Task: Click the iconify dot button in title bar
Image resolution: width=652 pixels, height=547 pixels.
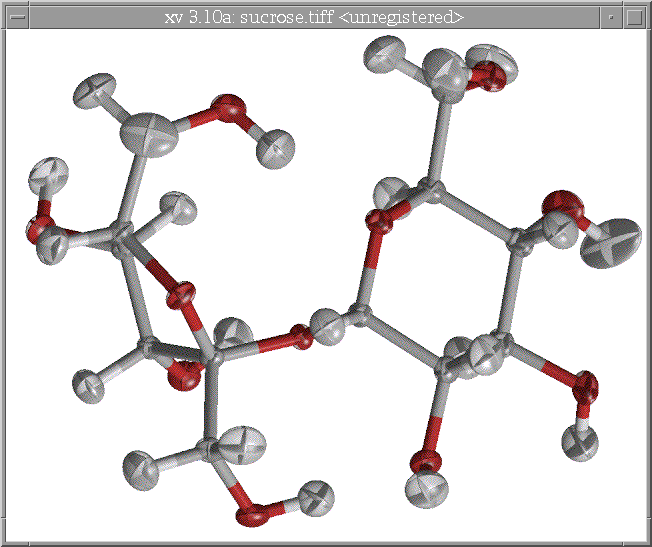Action: click(x=609, y=16)
